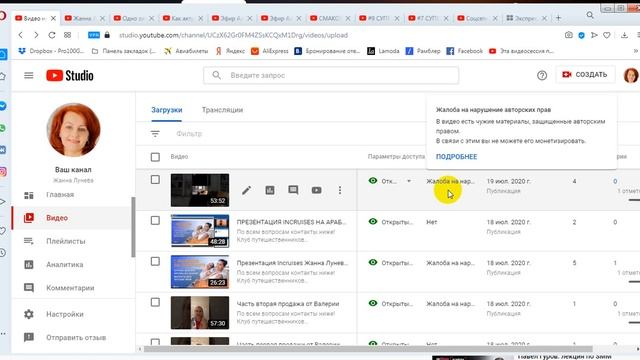
Task: Click visibility eye icon in first video row
Action: point(373,180)
